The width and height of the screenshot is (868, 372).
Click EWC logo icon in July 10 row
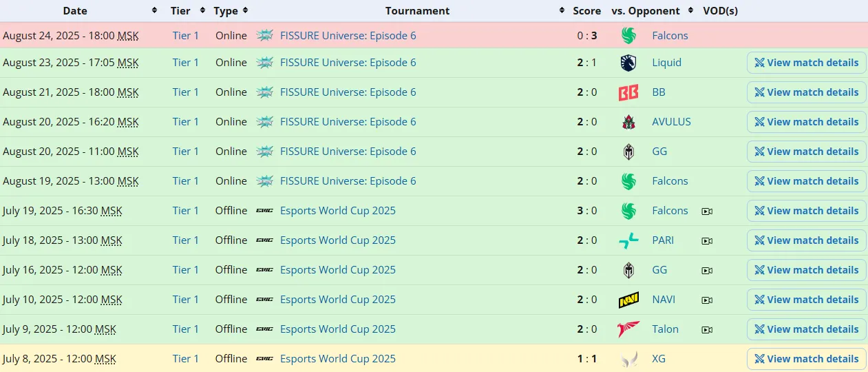[x=264, y=300]
